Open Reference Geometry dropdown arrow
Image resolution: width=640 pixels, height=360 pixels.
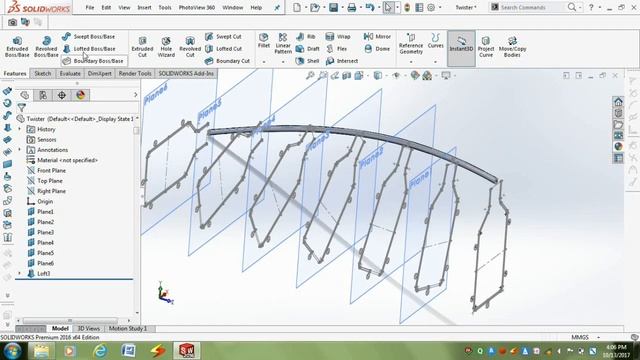click(411, 62)
